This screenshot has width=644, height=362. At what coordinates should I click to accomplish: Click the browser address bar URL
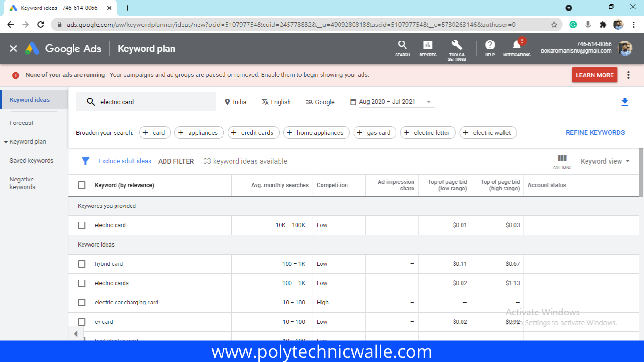point(291,25)
